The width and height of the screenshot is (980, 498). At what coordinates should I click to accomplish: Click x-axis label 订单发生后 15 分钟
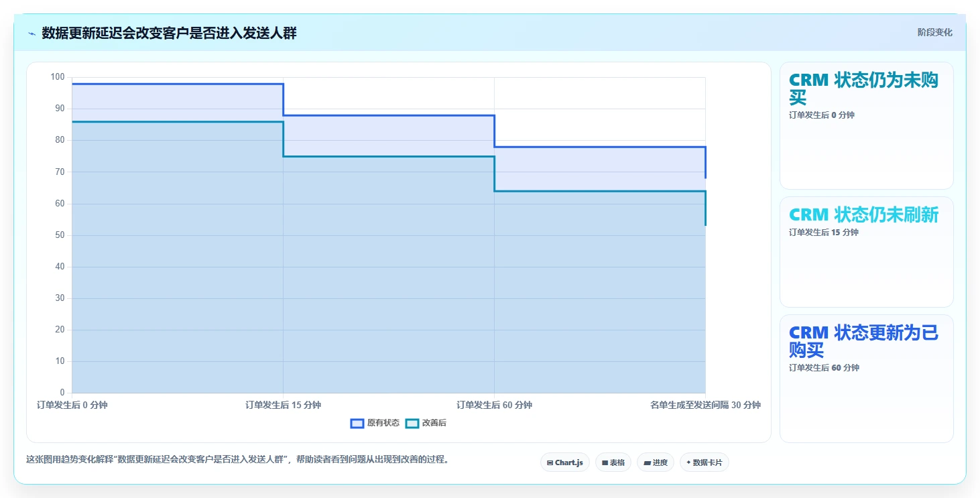click(283, 405)
